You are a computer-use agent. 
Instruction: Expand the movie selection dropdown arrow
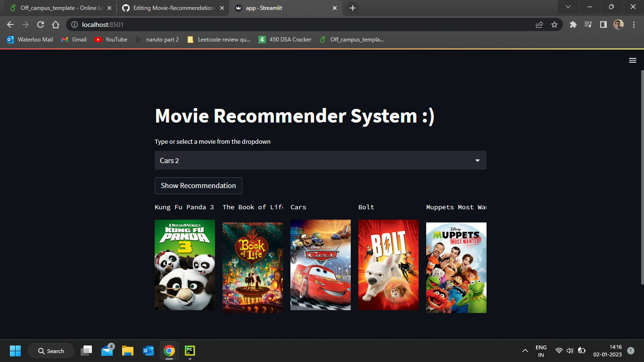(x=478, y=161)
